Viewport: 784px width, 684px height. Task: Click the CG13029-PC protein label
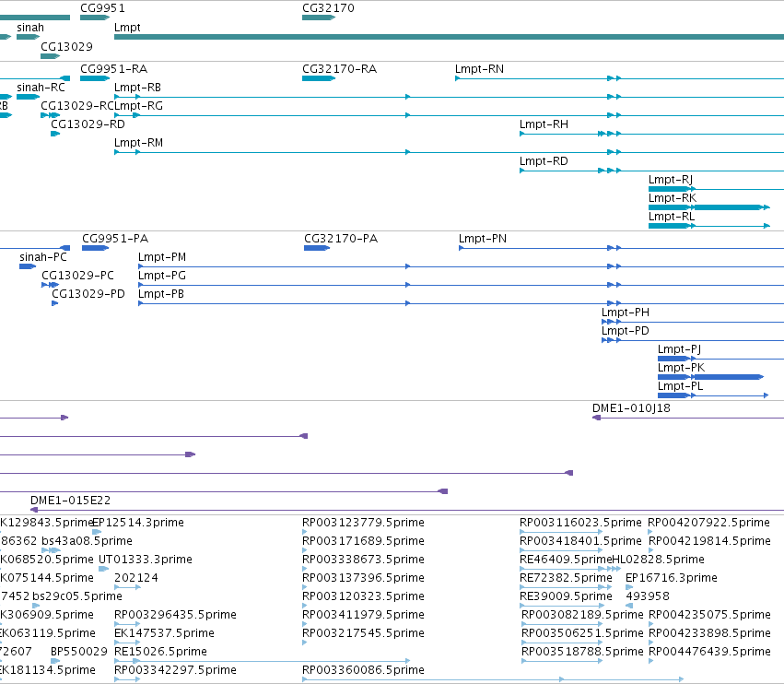[77, 276]
